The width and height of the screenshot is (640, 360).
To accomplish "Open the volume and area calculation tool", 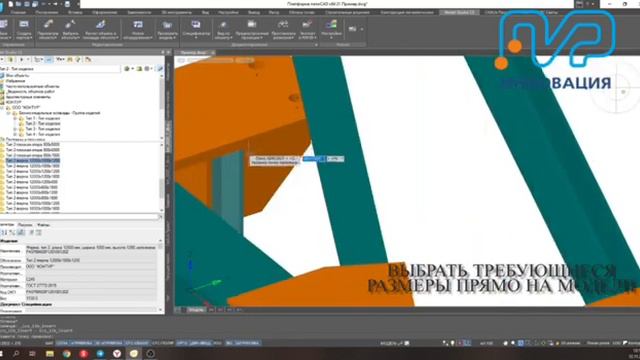I will [100, 29].
